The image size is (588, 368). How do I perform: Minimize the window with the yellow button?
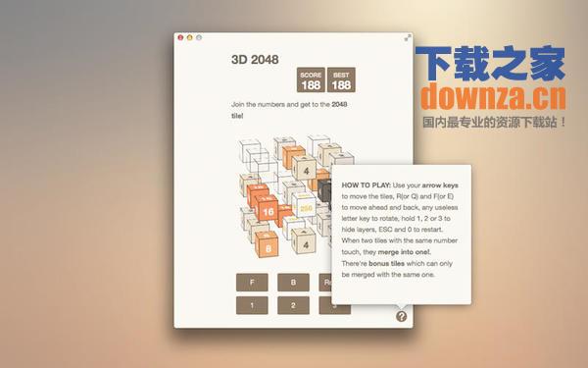[190, 37]
